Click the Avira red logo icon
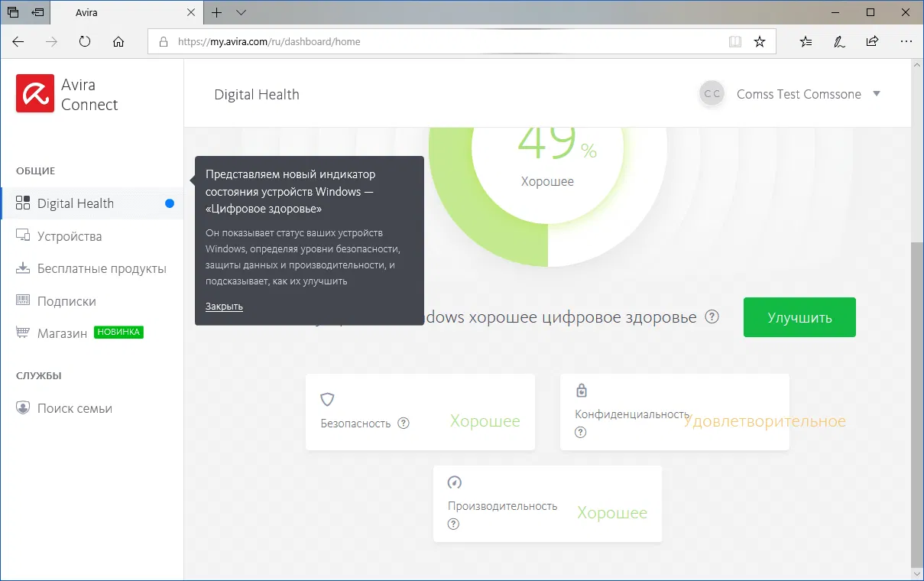The image size is (924, 581). (x=35, y=93)
